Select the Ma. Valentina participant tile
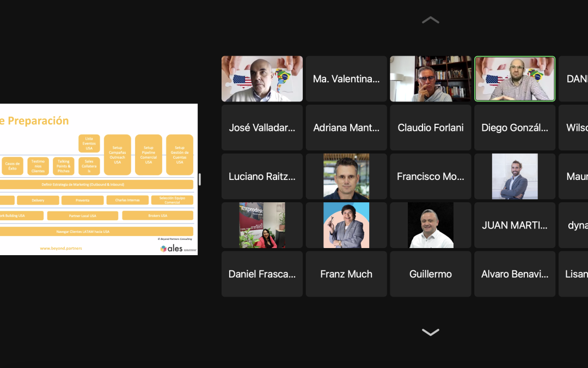Screen dimensions: 588x368 (x=346, y=79)
